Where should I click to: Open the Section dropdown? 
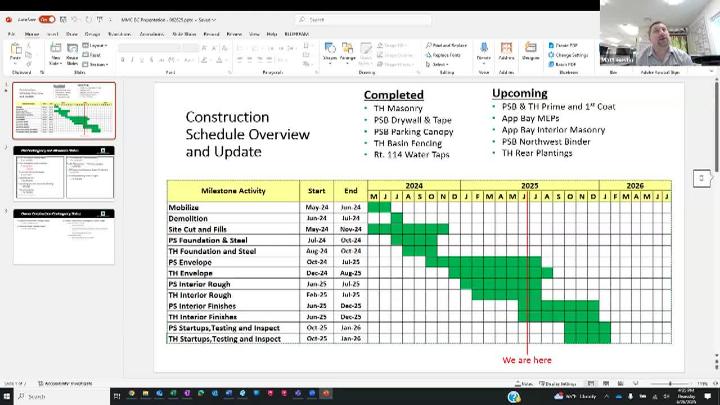pyautogui.click(x=96, y=64)
